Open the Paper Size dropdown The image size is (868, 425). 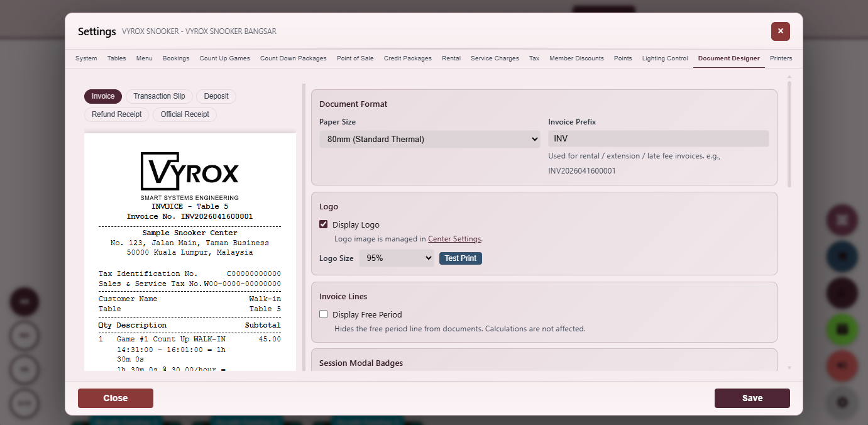[x=430, y=139]
